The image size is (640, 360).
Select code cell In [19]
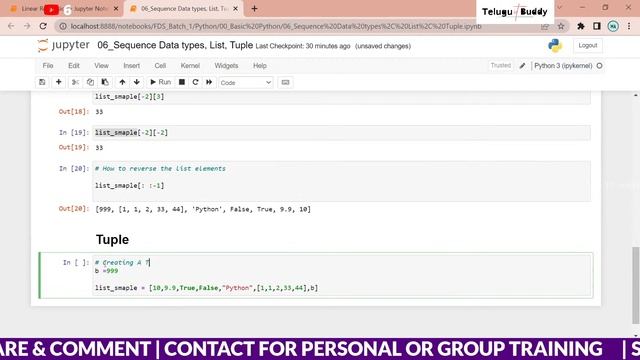click(341, 133)
